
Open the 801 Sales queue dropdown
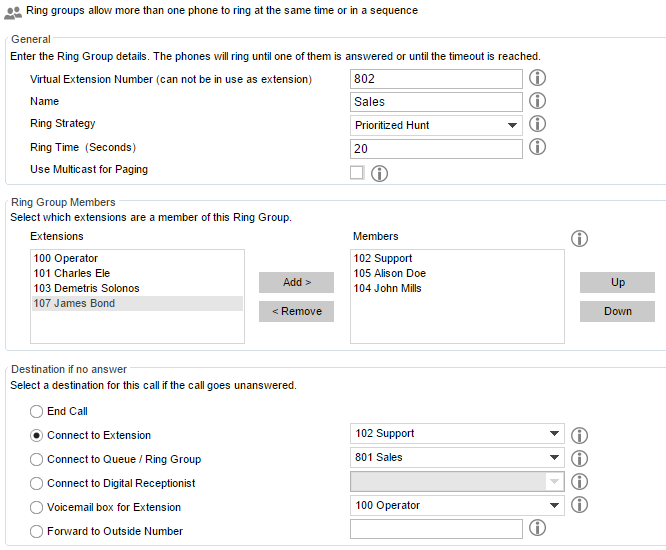(457, 457)
